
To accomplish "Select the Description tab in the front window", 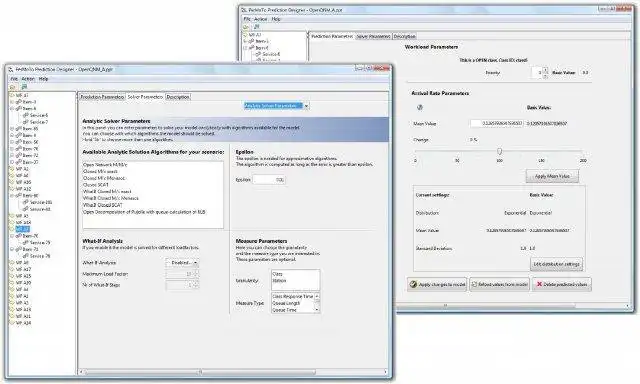I will point(178,97).
